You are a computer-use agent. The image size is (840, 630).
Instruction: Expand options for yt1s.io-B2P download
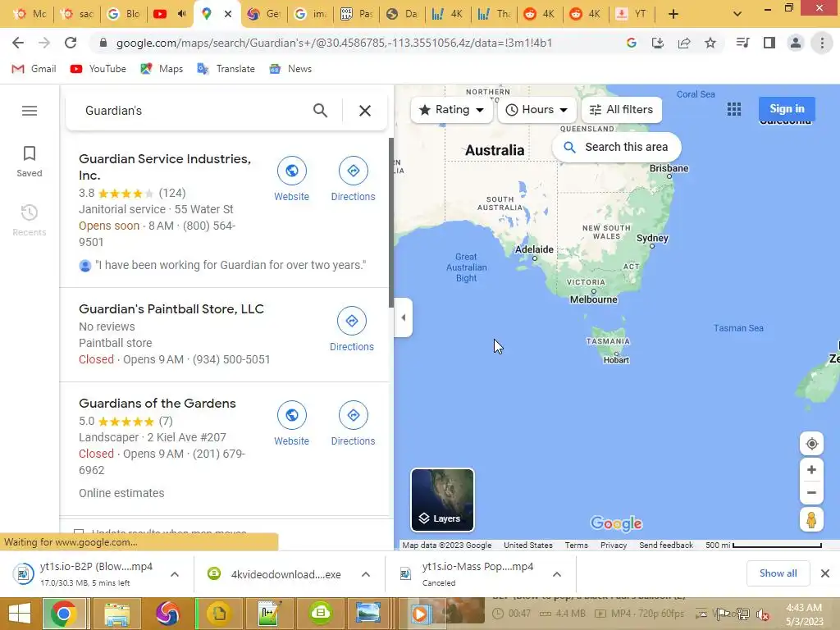pos(175,574)
